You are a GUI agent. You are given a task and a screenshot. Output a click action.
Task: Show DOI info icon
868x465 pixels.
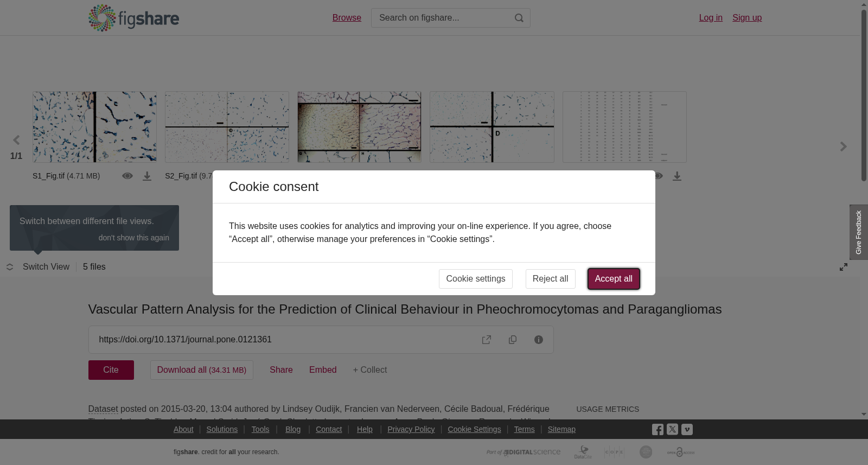point(539,340)
